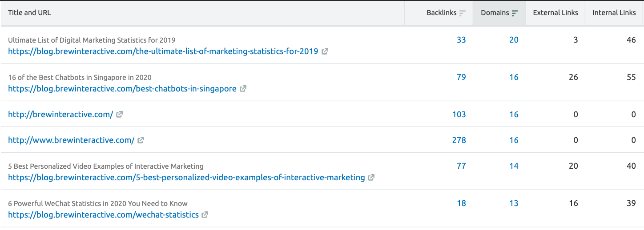Open external-link icon next to best-chatbots-in-singapore URL
The image size is (644, 230).
pos(243,89)
